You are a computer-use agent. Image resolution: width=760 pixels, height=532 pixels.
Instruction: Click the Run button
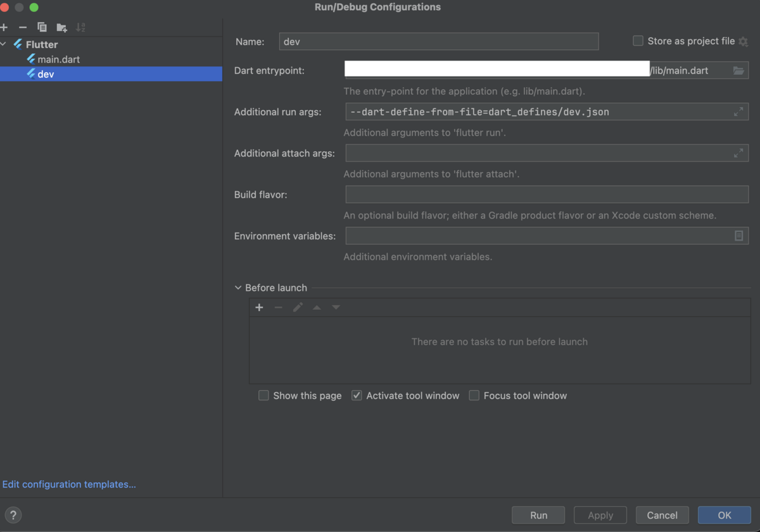click(x=539, y=515)
